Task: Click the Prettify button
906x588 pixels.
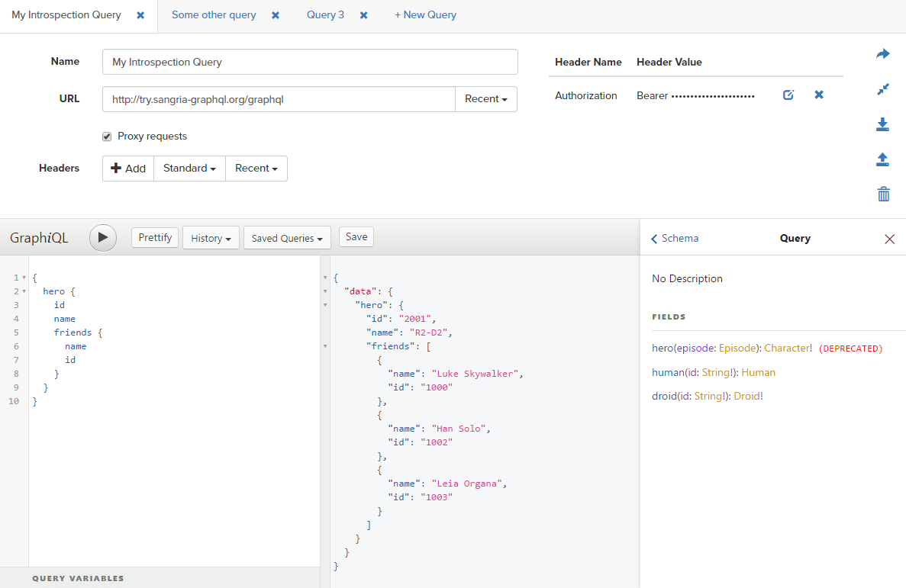Action: (x=155, y=237)
